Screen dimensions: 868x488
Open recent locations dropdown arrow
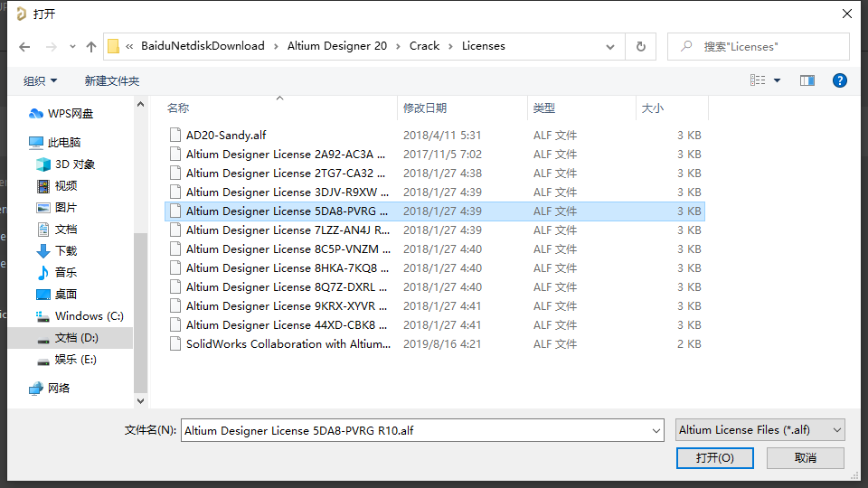72,47
